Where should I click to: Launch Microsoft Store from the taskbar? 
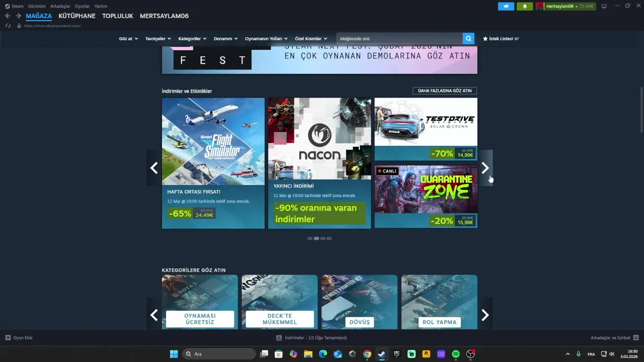[279, 354]
